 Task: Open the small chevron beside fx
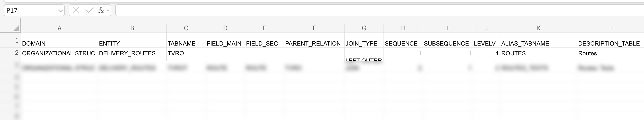coord(108,11)
